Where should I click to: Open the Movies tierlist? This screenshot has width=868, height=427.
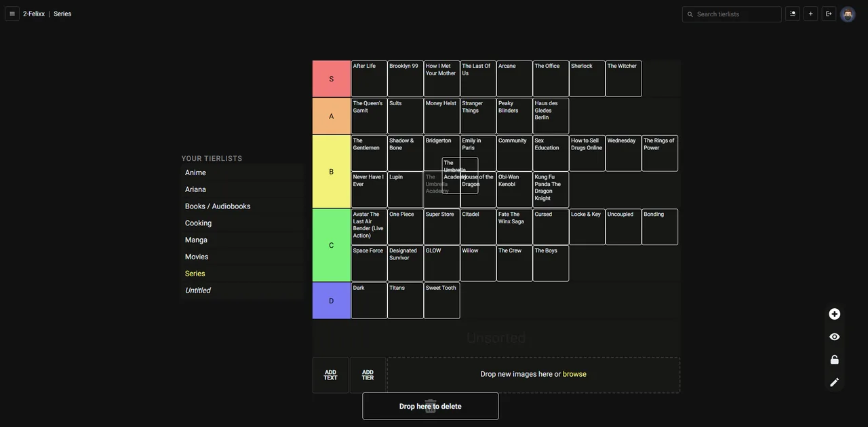(x=243, y=257)
